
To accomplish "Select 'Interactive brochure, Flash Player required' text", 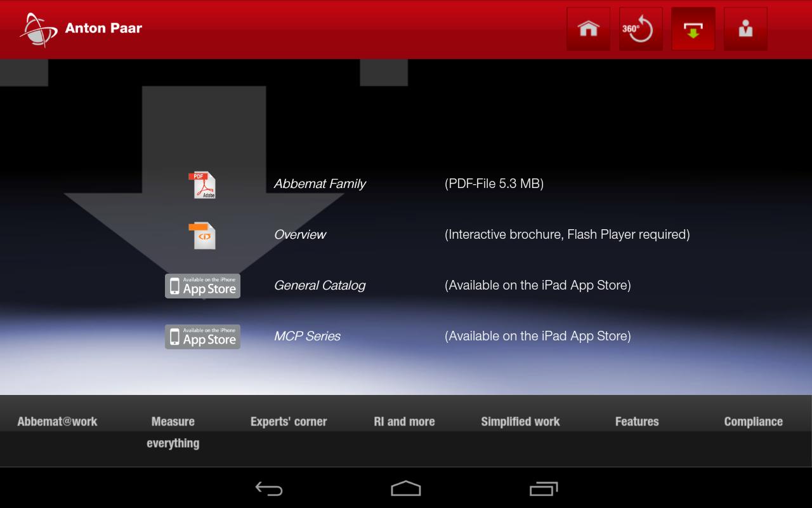I will tap(567, 235).
